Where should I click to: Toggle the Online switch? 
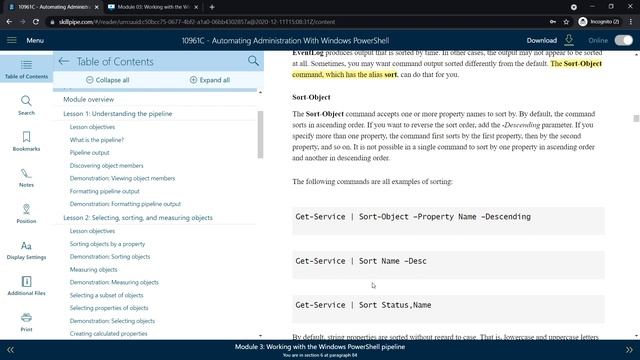tap(623, 40)
